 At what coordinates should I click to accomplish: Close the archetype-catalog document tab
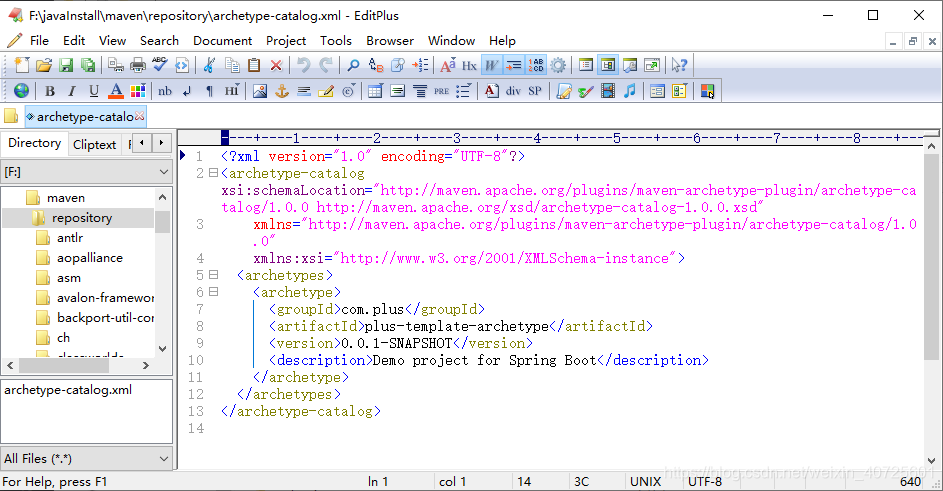(x=140, y=116)
